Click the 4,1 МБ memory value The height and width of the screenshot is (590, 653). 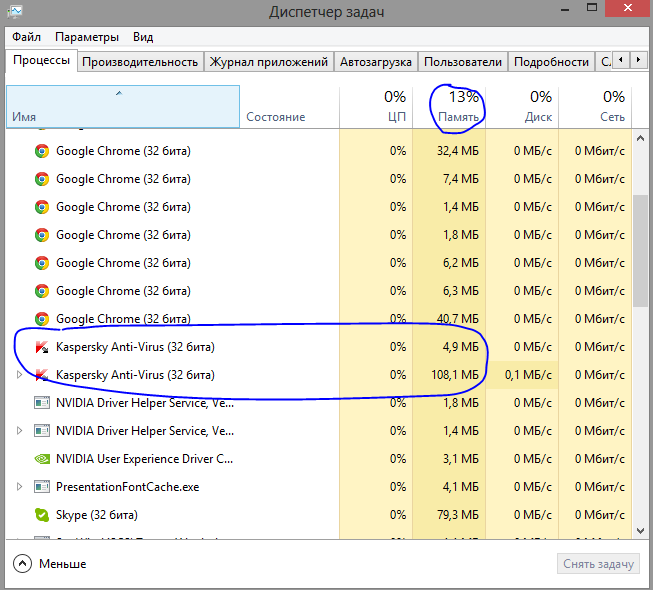coord(461,487)
